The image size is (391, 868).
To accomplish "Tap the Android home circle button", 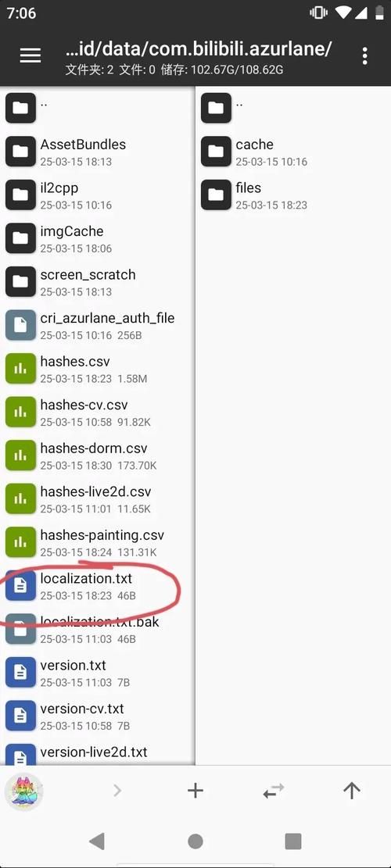I will click(195, 841).
